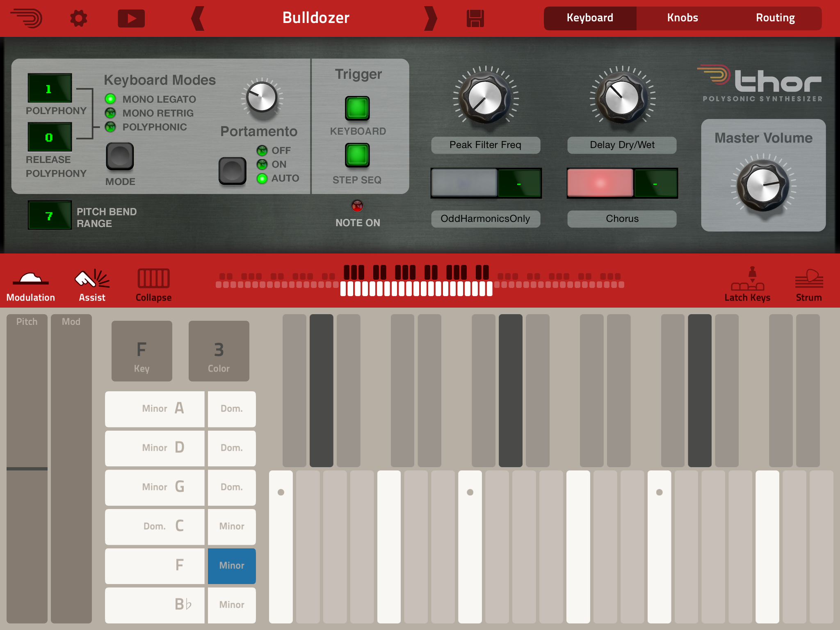Play the B♭ chord pad
Image resolution: width=840 pixels, height=630 pixels.
click(155, 605)
